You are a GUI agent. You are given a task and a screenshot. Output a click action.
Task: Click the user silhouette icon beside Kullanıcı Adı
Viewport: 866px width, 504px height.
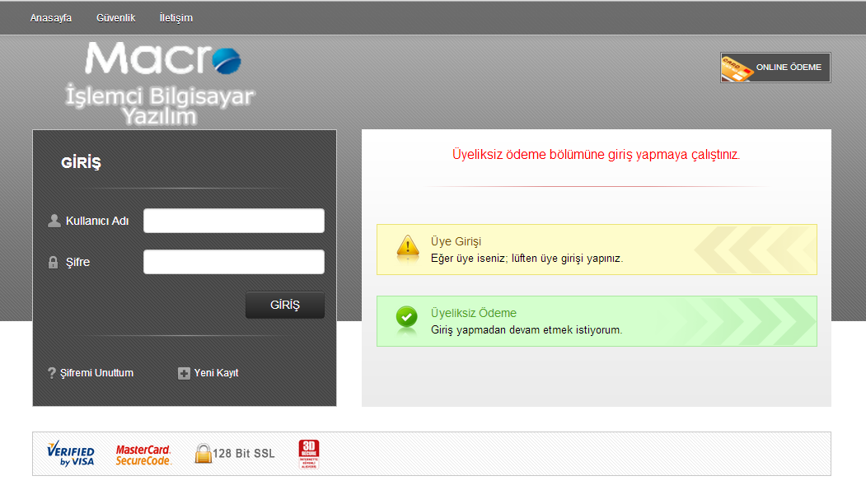[54, 221]
